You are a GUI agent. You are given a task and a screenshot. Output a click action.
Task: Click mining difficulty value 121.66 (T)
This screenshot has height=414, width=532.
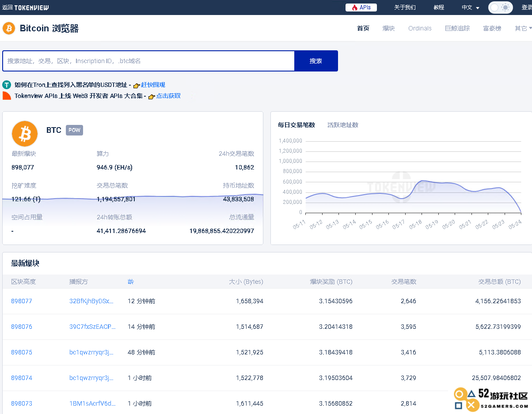(x=26, y=199)
